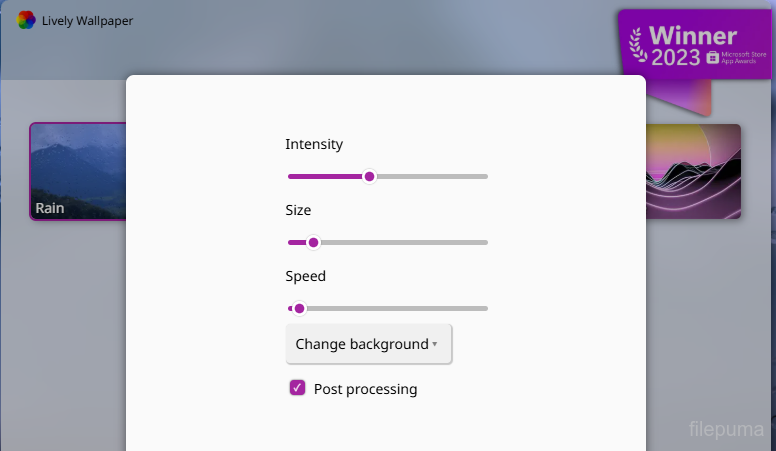Click the Winner 2023 award banner
This screenshot has width=776, height=451.
(x=690, y=40)
